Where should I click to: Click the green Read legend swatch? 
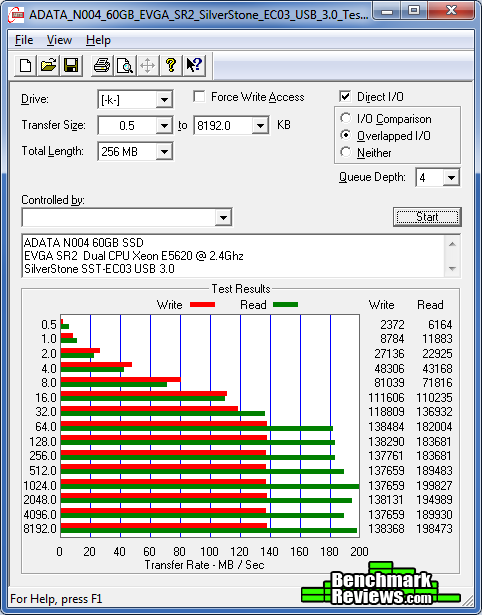[286, 305]
